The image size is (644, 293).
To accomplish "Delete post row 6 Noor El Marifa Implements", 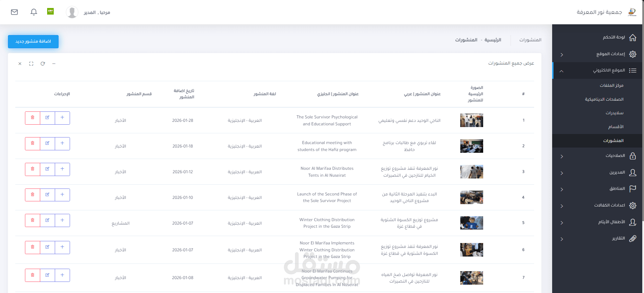I will click(33, 247).
